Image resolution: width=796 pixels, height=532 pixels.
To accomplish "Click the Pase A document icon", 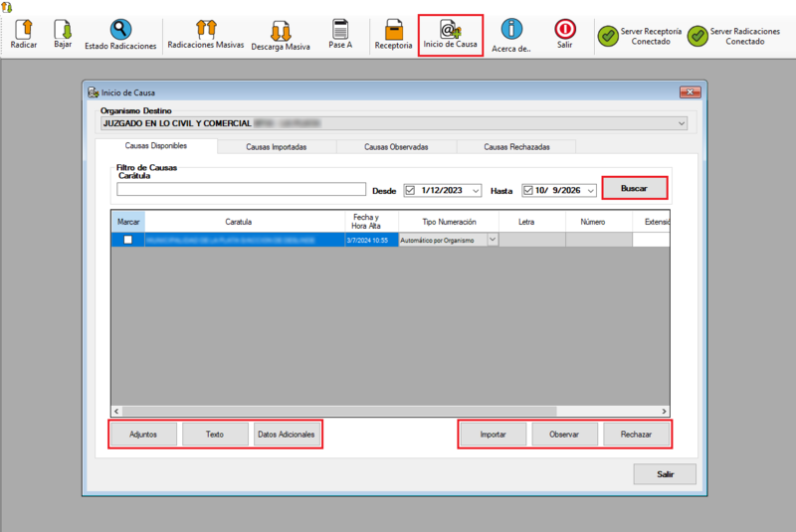I will pos(339,29).
